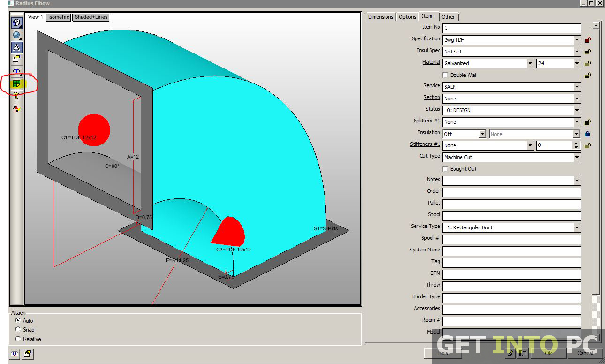
Task: Click the underlined Material label link
Action: tap(431, 62)
